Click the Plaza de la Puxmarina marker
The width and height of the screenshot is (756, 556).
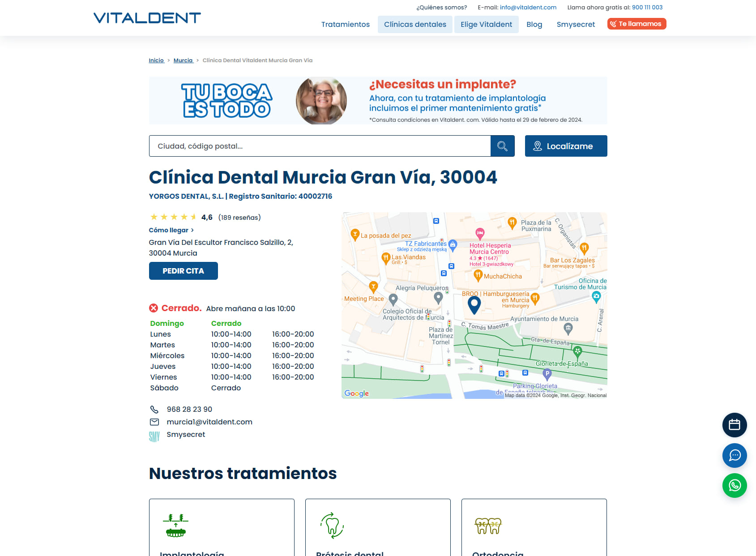(512, 223)
